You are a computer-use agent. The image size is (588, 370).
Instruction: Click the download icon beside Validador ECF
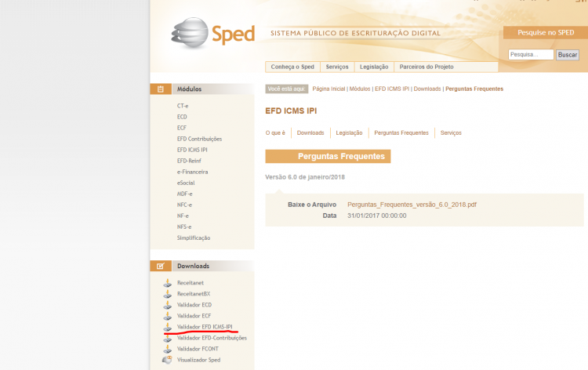(x=167, y=316)
